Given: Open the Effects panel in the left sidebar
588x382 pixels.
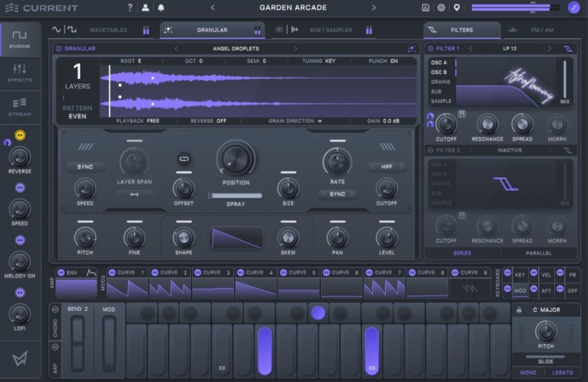Looking at the screenshot, I should (19, 73).
